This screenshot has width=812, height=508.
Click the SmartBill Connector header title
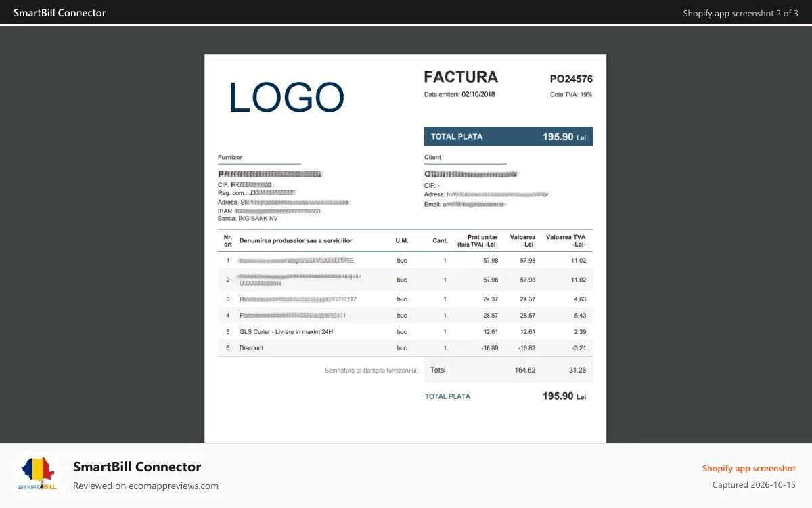coord(60,12)
